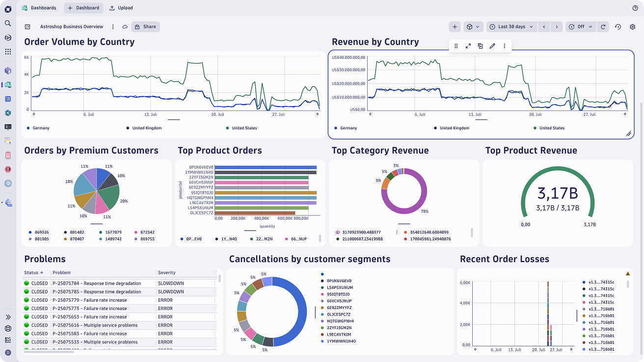The width and height of the screenshot is (644, 362).
Task: Click the Upload button
Action: [x=121, y=8]
